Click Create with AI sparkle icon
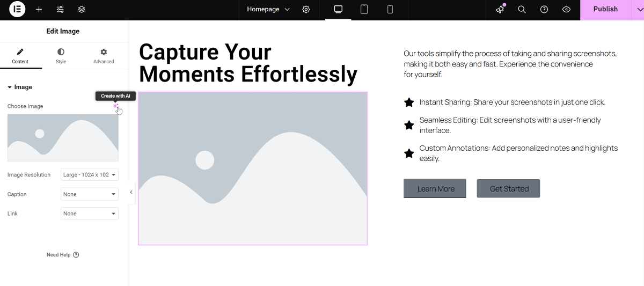644x286 pixels. (115, 106)
